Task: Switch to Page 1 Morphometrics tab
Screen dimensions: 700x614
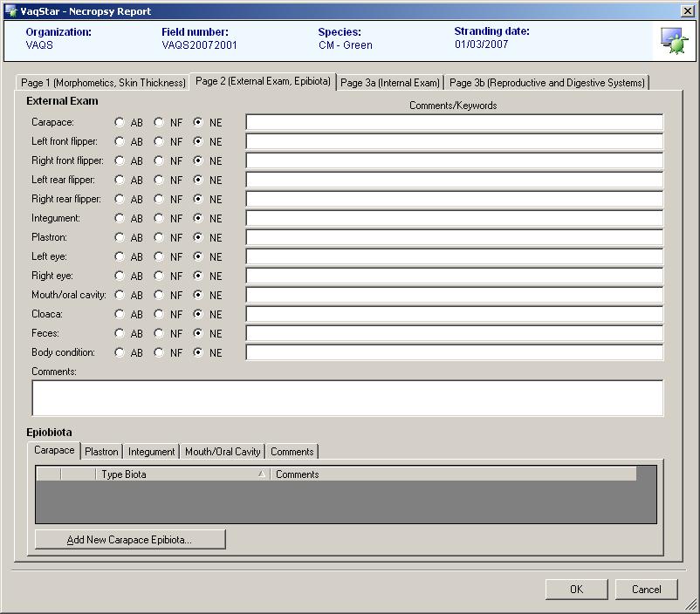Action: coord(103,83)
